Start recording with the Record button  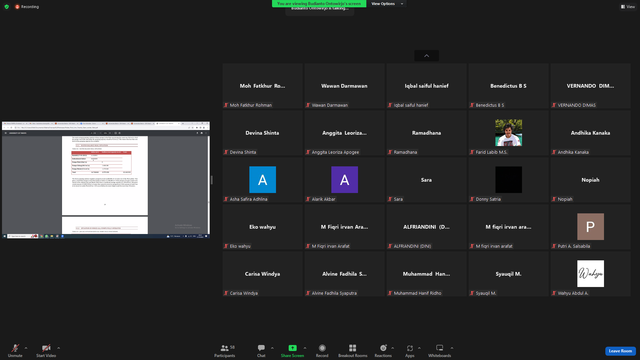(x=322, y=350)
